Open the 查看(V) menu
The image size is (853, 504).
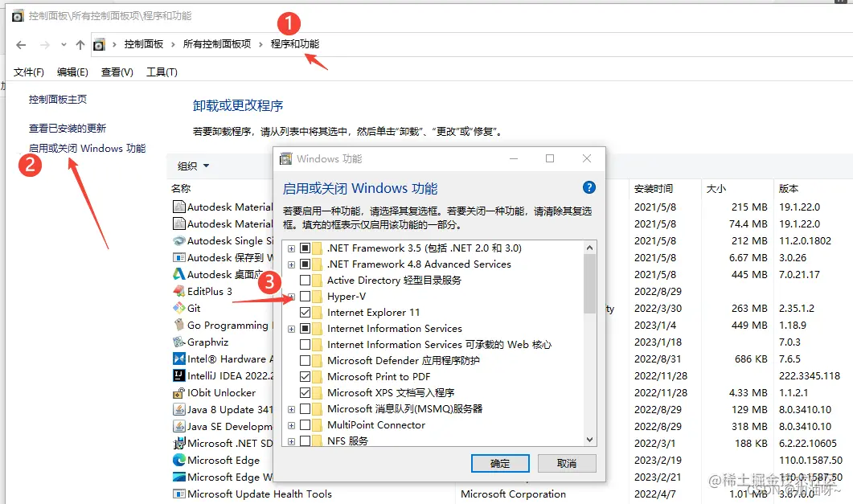(x=117, y=72)
